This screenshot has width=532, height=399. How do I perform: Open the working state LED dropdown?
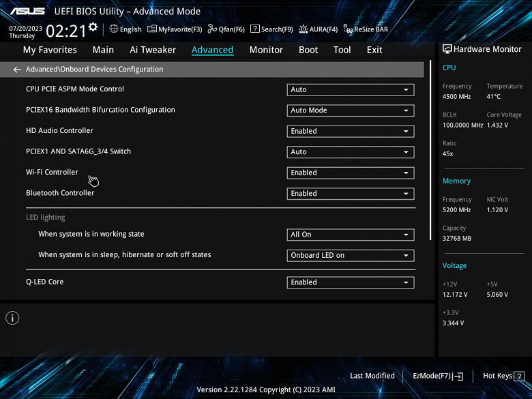click(x=351, y=235)
